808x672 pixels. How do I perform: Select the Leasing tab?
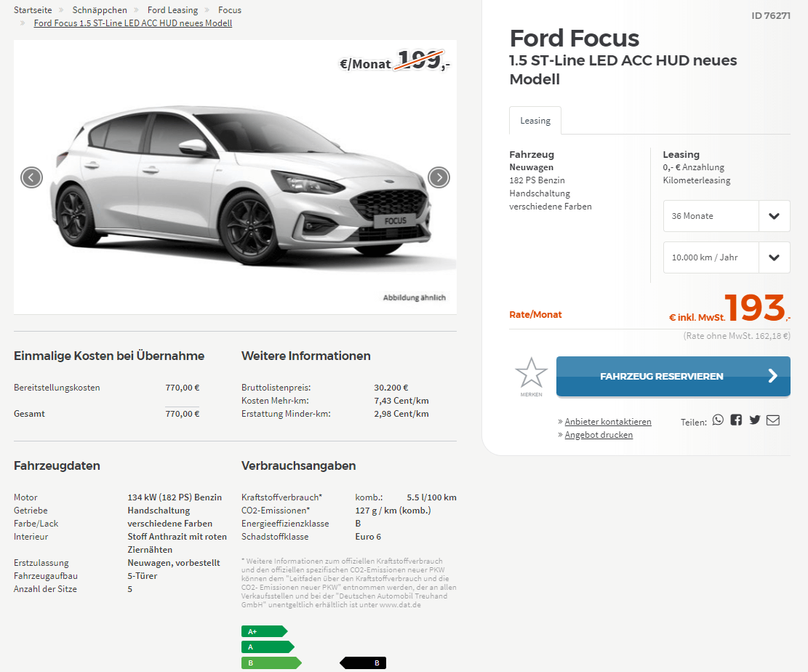tap(535, 121)
